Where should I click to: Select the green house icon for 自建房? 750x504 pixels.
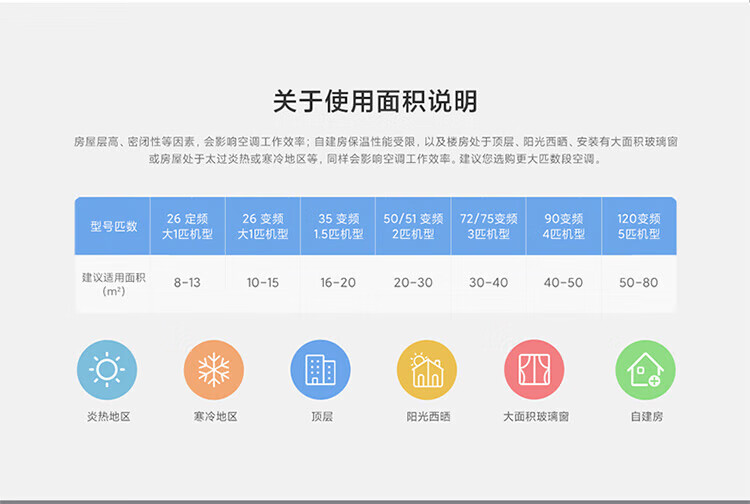644,370
